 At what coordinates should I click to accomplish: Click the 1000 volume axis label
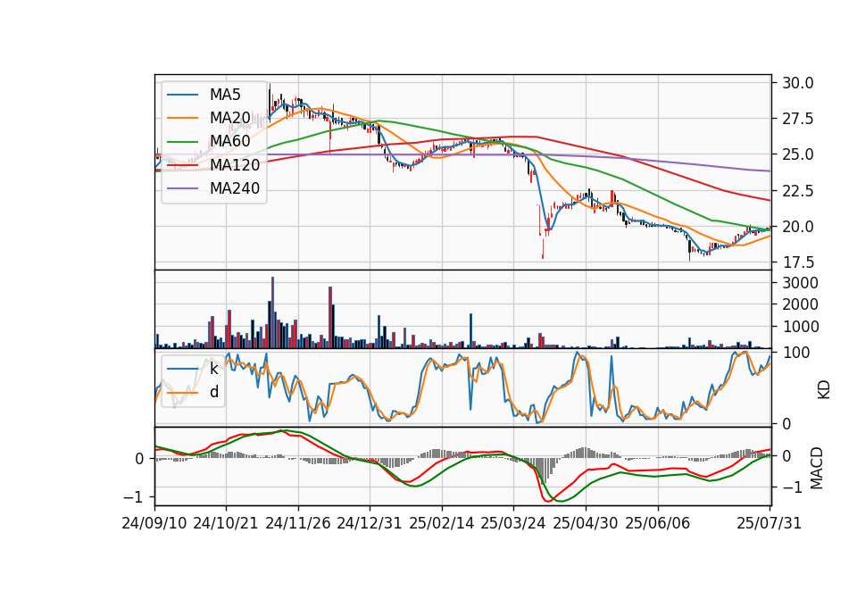tap(800, 327)
